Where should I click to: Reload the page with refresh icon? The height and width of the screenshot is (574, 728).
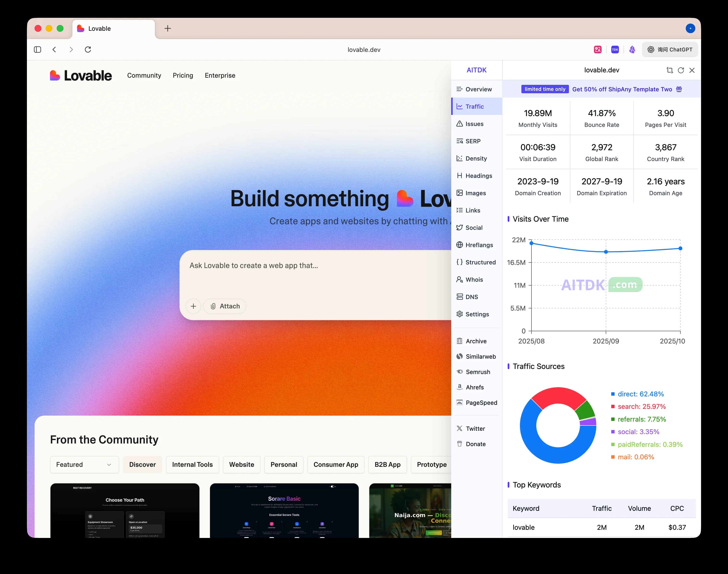coord(88,50)
